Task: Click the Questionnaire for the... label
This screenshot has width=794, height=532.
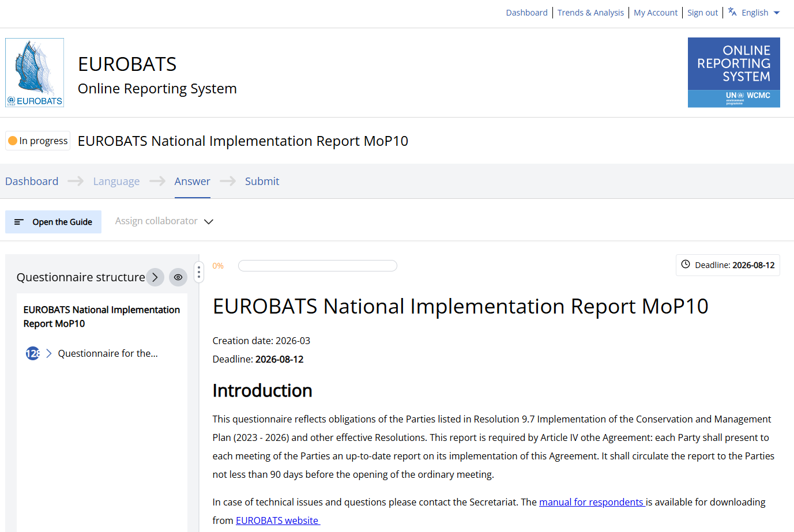Action: click(108, 353)
